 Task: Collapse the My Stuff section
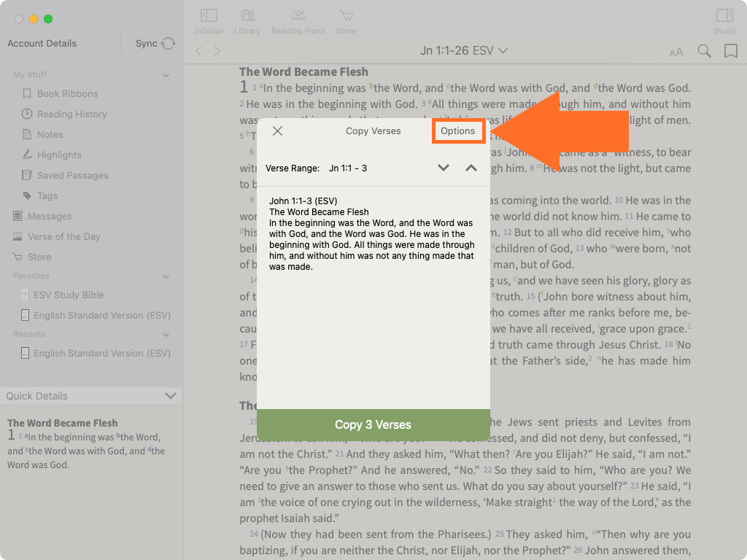166,75
